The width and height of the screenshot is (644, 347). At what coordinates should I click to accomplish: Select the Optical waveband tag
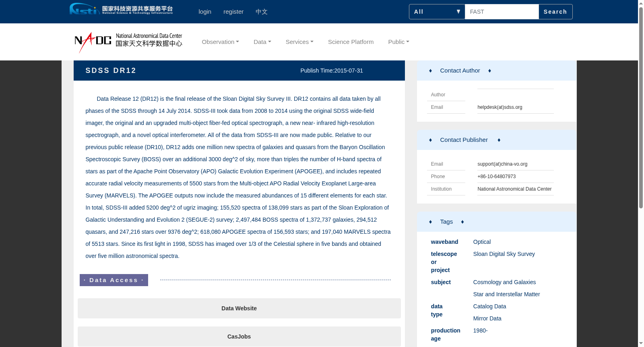(x=482, y=242)
